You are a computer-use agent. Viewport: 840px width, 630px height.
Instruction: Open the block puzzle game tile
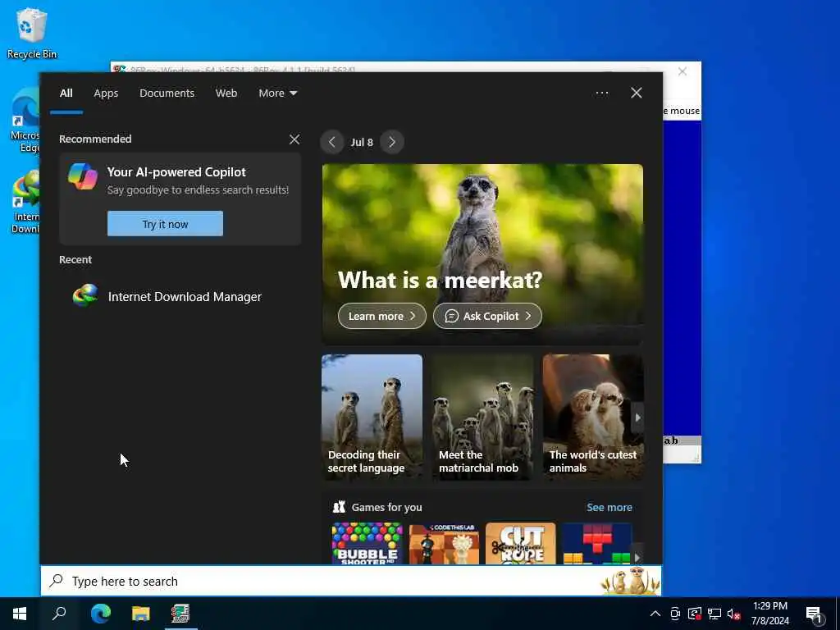(597, 543)
